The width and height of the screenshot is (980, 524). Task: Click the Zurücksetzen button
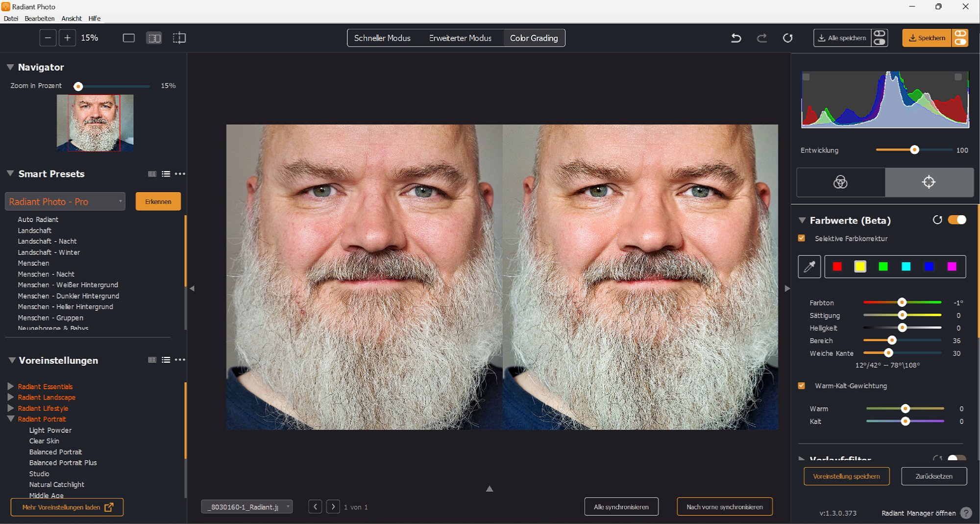coord(934,476)
